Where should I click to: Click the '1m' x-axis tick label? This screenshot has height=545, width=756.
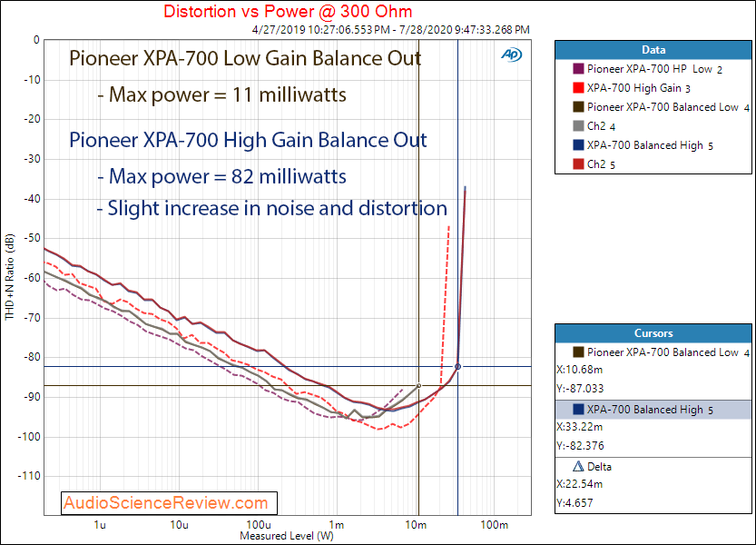pyautogui.click(x=337, y=525)
